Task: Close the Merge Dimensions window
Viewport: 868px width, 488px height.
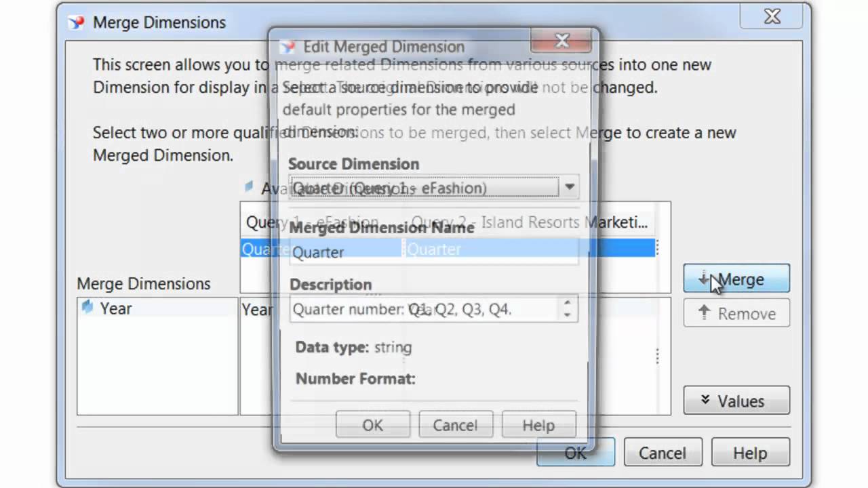Action: 772,17
